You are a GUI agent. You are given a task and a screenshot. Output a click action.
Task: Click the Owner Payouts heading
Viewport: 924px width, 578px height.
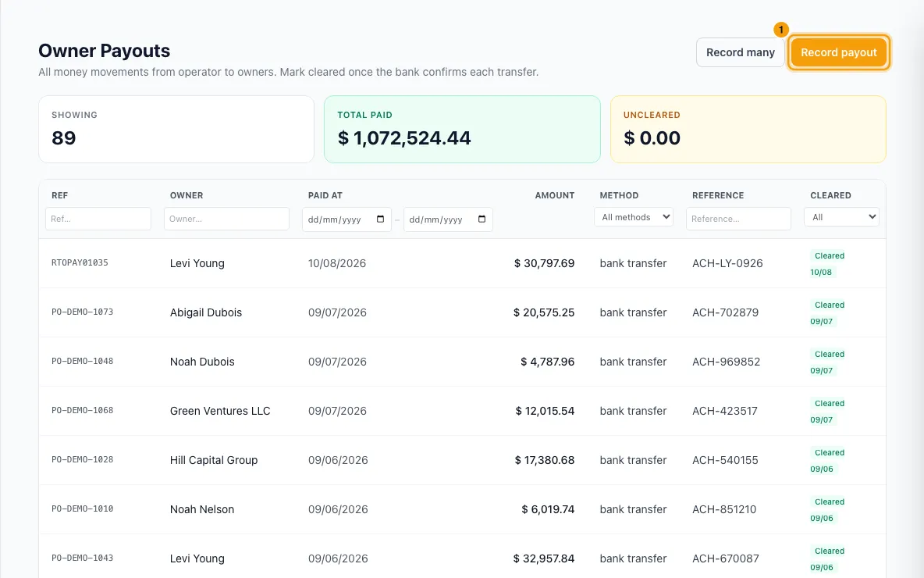(x=105, y=51)
